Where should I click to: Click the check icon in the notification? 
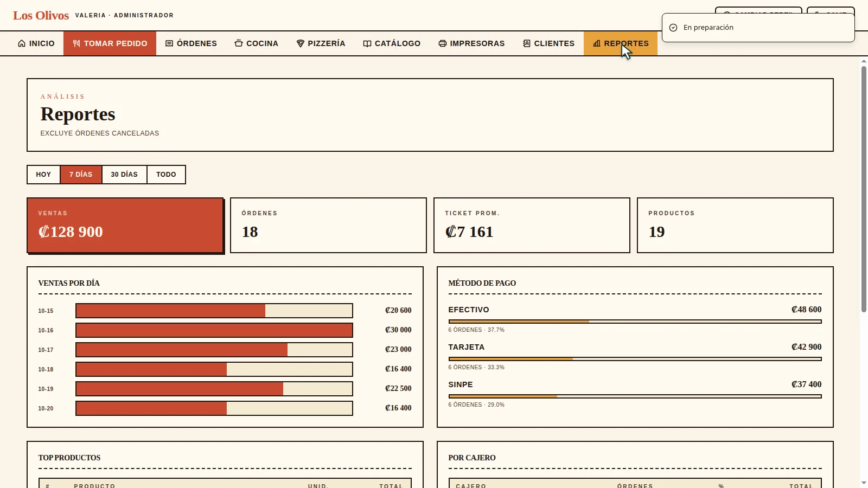click(673, 28)
